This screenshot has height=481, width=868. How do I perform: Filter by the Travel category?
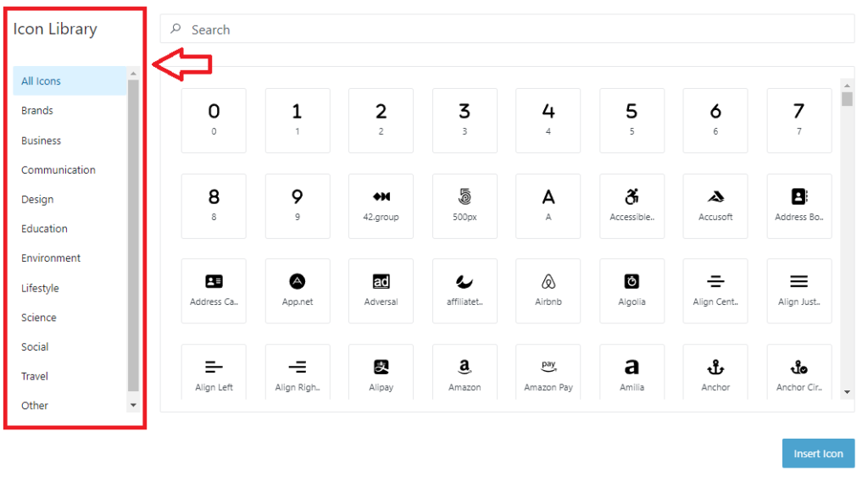coord(35,376)
